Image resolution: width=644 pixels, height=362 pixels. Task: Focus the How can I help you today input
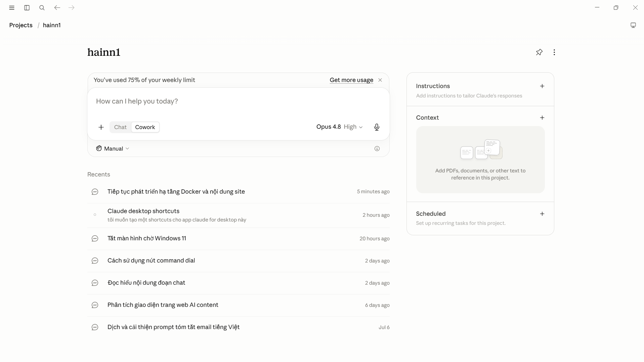239,101
